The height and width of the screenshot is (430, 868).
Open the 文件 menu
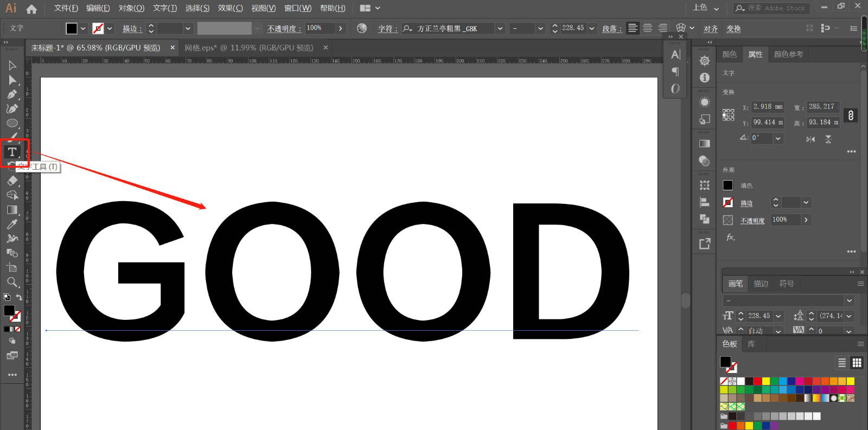point(66,8)
